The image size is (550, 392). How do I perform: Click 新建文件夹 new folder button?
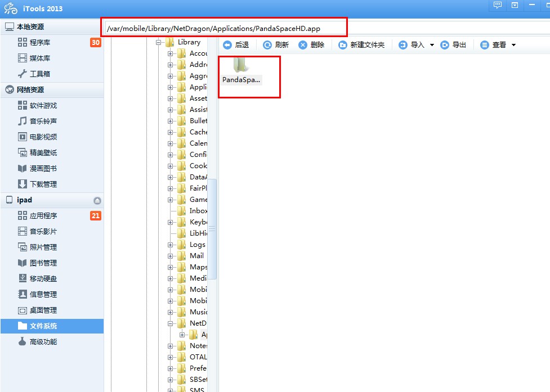pos(361,45)
